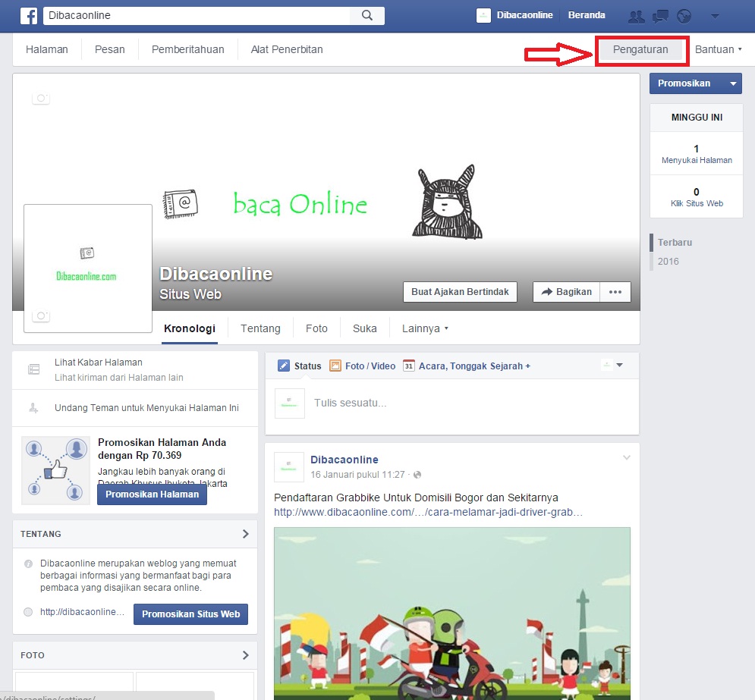Select the Tentang tab
The width and height of the screenshot is (755, 700).
pyautogui.click(x=260, y=328)
